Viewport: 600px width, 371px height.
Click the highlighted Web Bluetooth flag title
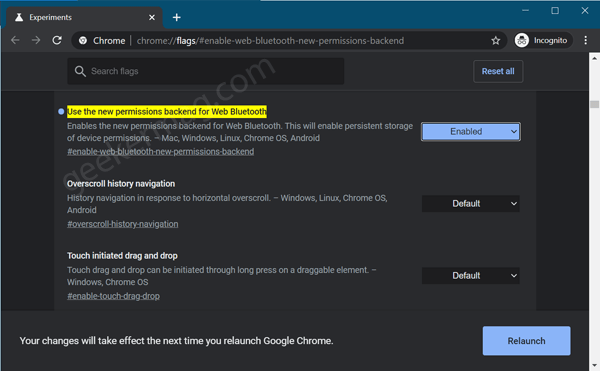click(x=167, y=112)
